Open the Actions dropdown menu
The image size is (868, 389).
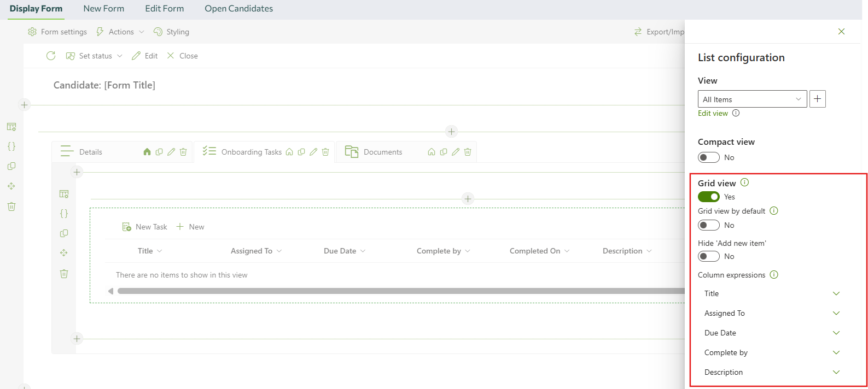[120, 32]
